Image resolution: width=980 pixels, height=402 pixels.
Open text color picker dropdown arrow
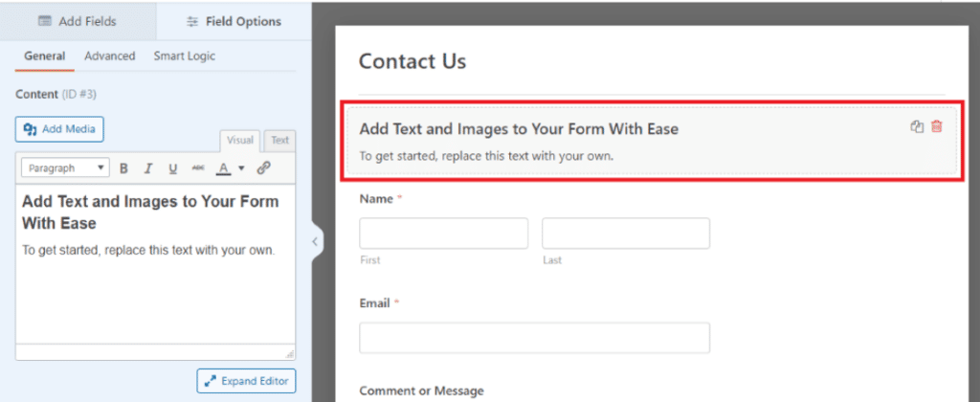pos(241,168)
